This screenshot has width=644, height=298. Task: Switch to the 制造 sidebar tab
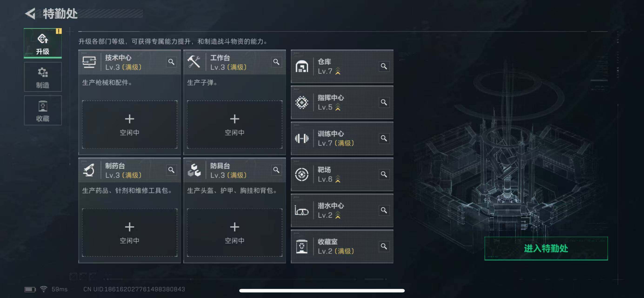[43, 77]
